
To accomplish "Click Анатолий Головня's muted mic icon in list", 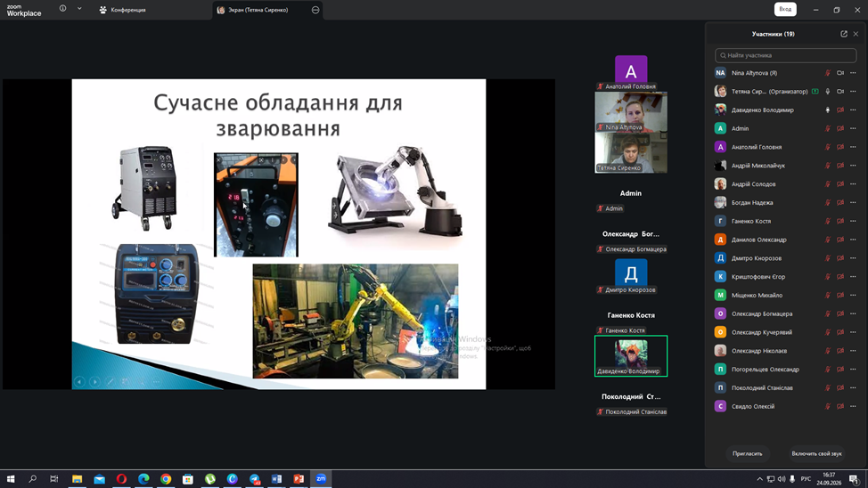I will 828,147.
